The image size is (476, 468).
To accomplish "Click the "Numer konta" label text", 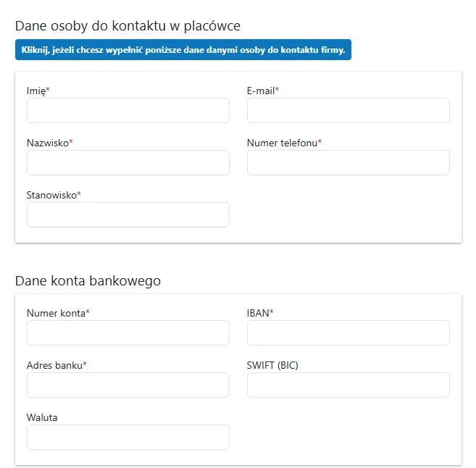I will (x=57, y=313).
